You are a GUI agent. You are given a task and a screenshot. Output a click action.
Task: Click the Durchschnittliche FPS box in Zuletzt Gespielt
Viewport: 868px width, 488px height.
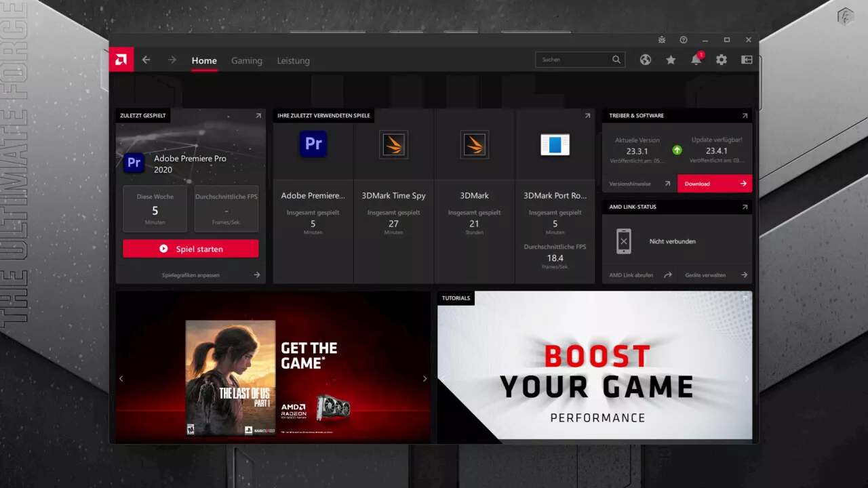point(226,209)
